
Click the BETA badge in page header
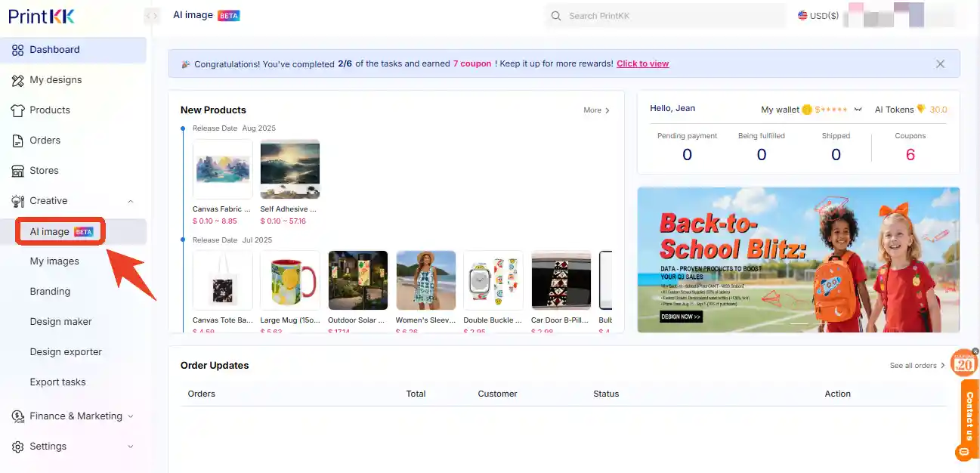click(228, 15)
